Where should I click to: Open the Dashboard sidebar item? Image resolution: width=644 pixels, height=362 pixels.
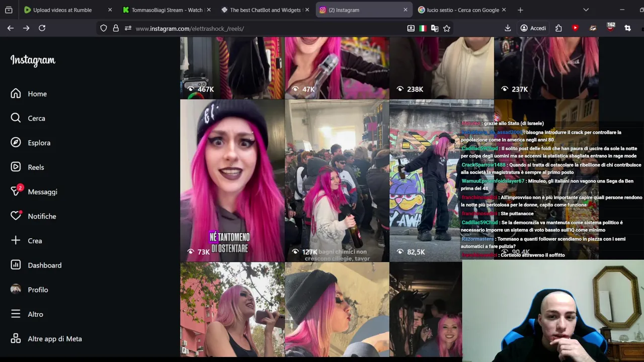click(x=36, y=265)
